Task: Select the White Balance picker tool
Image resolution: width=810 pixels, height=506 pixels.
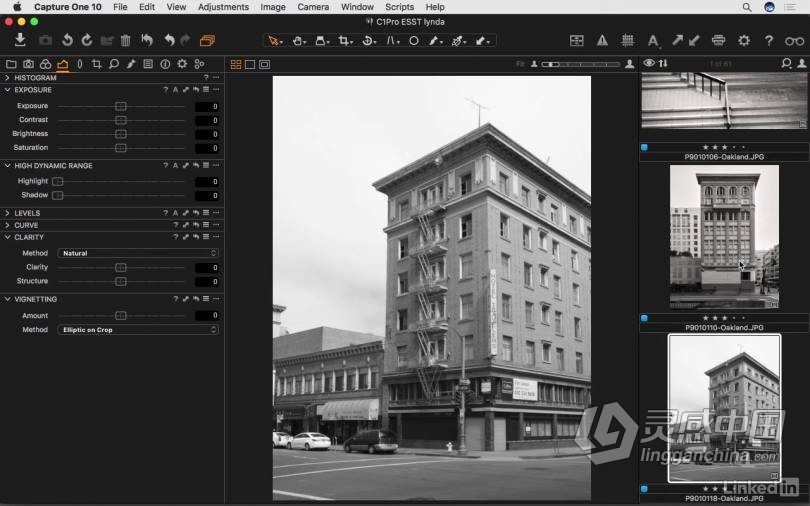Action: [458, 40]
